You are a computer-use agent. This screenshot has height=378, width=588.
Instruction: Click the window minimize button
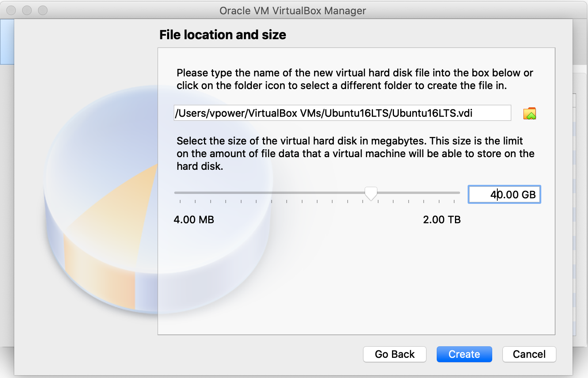pyautogui.click(x=27, y=10)
